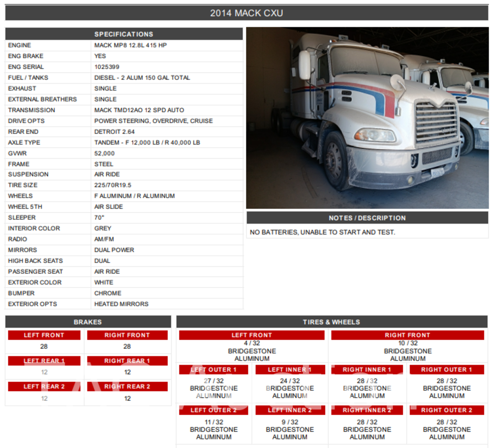Screen dimensions: 497x448
Task: Select HIGH BACK SEATS value DUAL
Action: (102, 261)
